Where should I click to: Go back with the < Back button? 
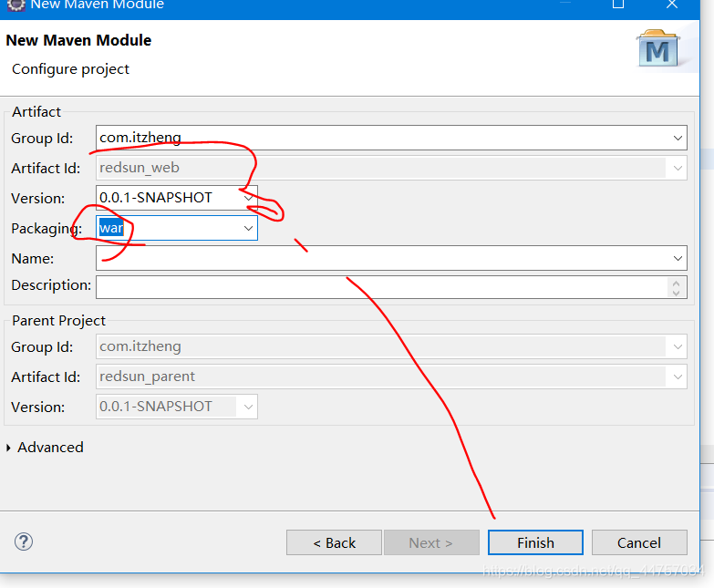[x=335, y=542]
